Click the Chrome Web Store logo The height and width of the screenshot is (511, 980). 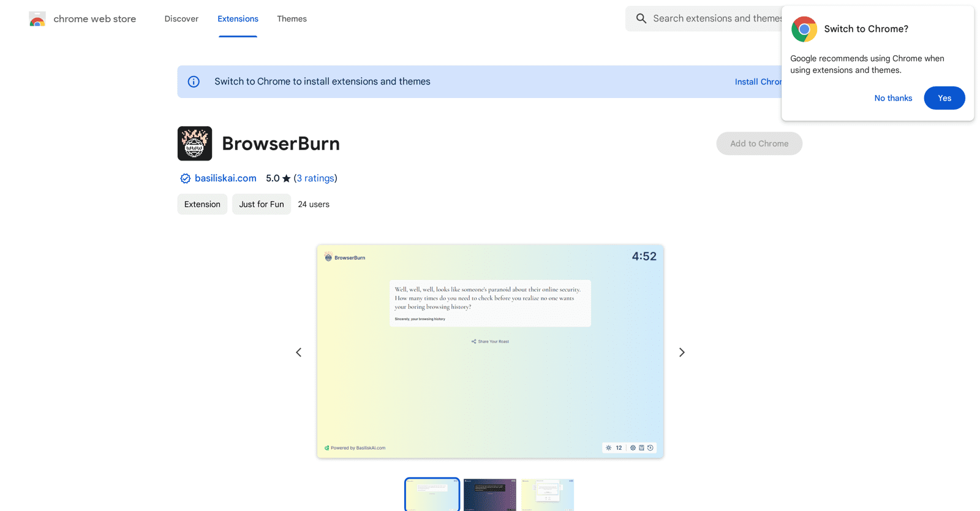coord(37,19)
